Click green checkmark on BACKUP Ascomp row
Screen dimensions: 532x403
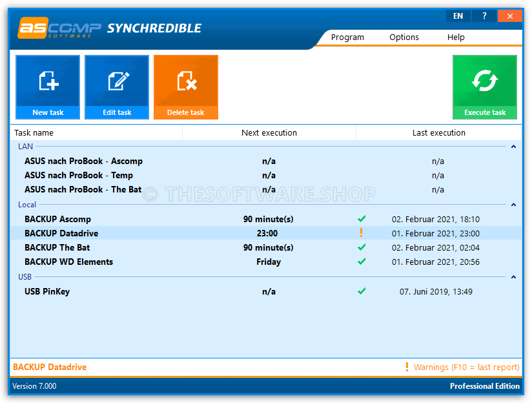pos(362,219)
